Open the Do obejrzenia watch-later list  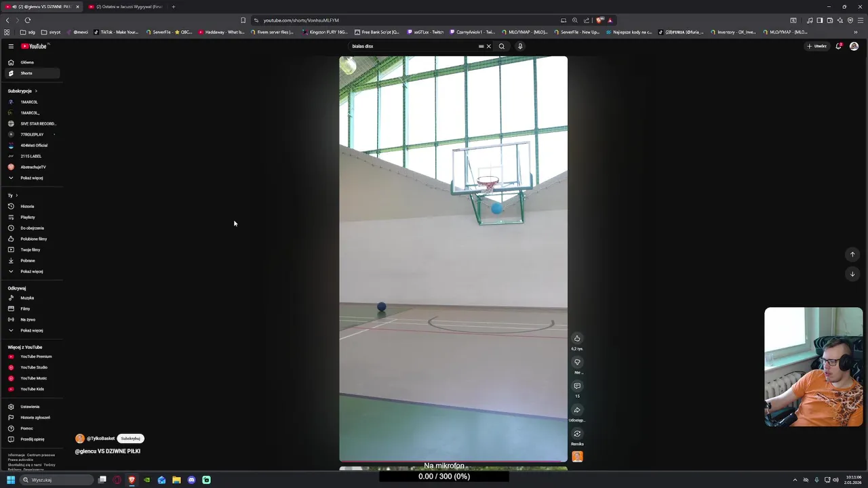[x=31, y=228]
